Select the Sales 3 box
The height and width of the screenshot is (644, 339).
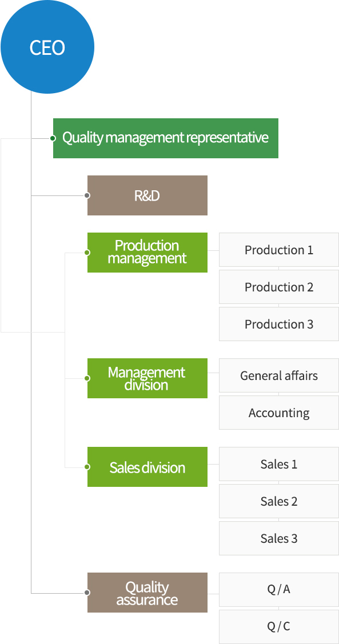[279, 538]
